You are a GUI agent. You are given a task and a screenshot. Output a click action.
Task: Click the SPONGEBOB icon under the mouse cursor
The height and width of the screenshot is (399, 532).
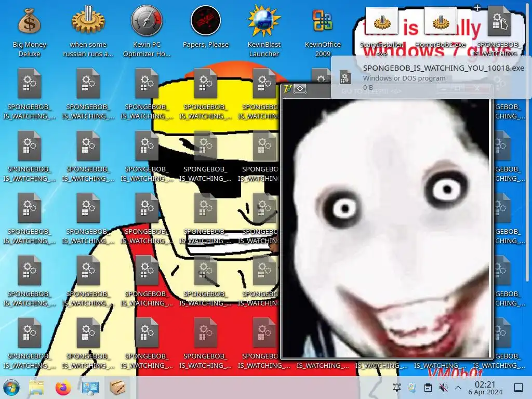499,22
